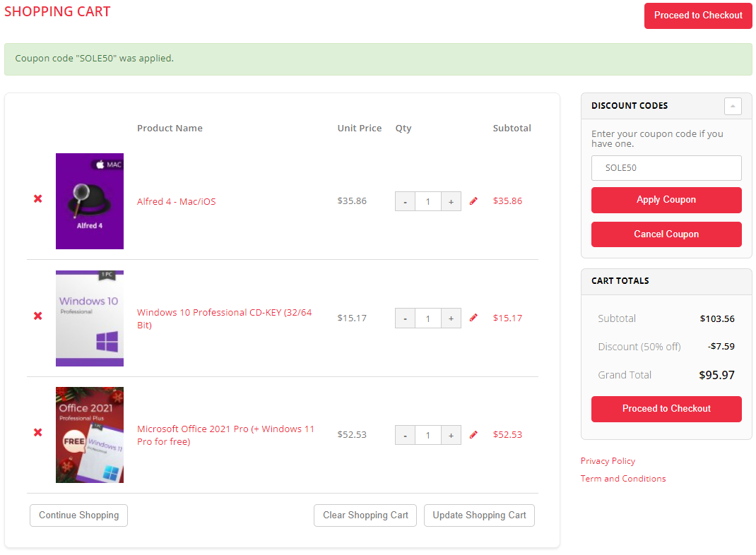This screenshot has width=756, height=555.
Task: Click the Discount Codes panel heading
Action: pos(630,105)
